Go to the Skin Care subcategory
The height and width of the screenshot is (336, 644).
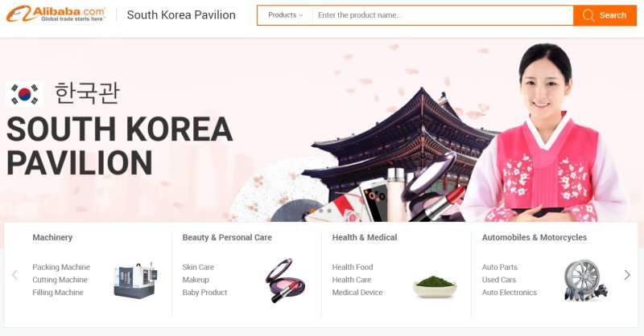(x=198, y=267)
